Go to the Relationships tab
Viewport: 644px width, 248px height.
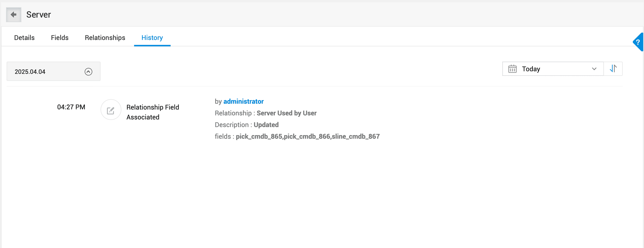click(105, 38)
